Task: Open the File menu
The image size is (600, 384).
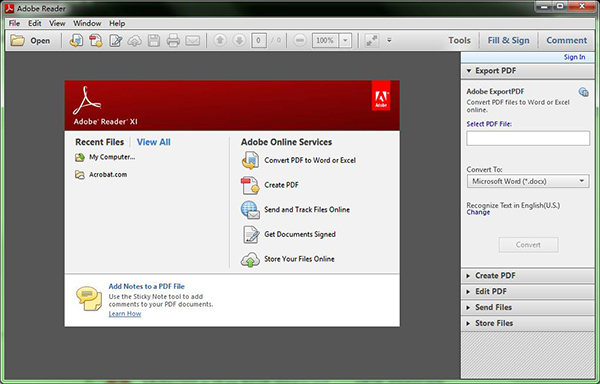Action: click(14, 23)
